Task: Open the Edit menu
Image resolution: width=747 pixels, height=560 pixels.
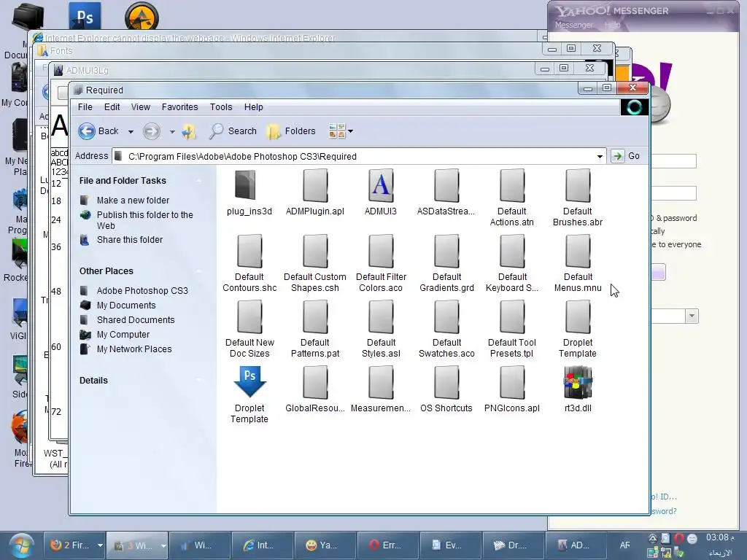Action: (112, 107)
